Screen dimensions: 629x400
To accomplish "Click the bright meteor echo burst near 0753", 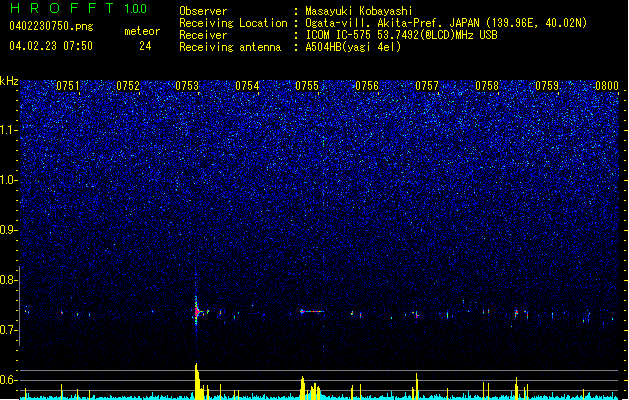I will (197, 311).
